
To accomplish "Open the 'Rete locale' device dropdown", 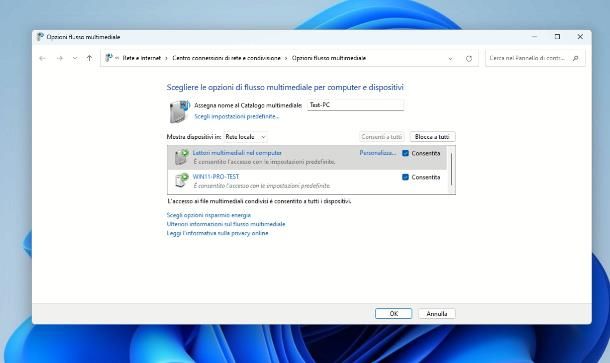I will pos(246,137).
